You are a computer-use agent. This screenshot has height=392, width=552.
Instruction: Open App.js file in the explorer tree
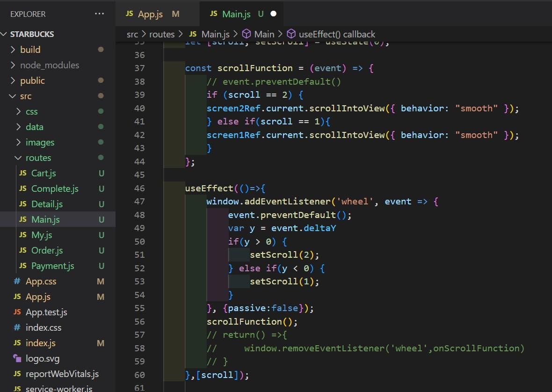38,297
